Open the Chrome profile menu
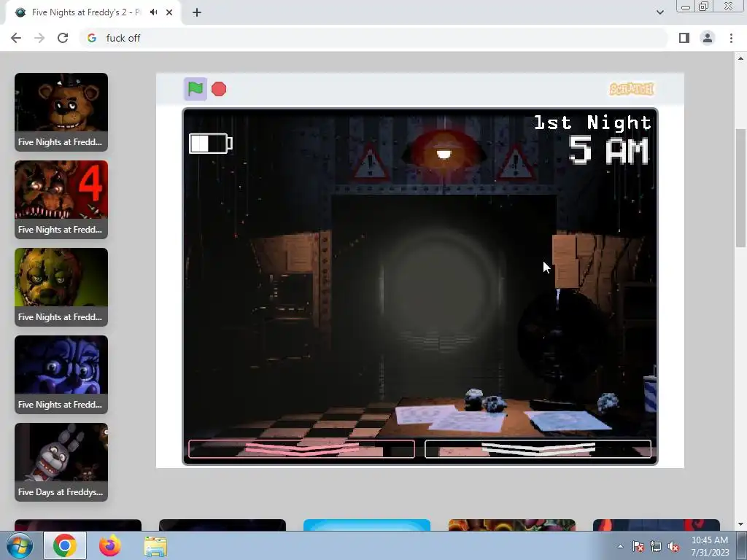This screenshot has width=747, height=560. click(708, 38)
